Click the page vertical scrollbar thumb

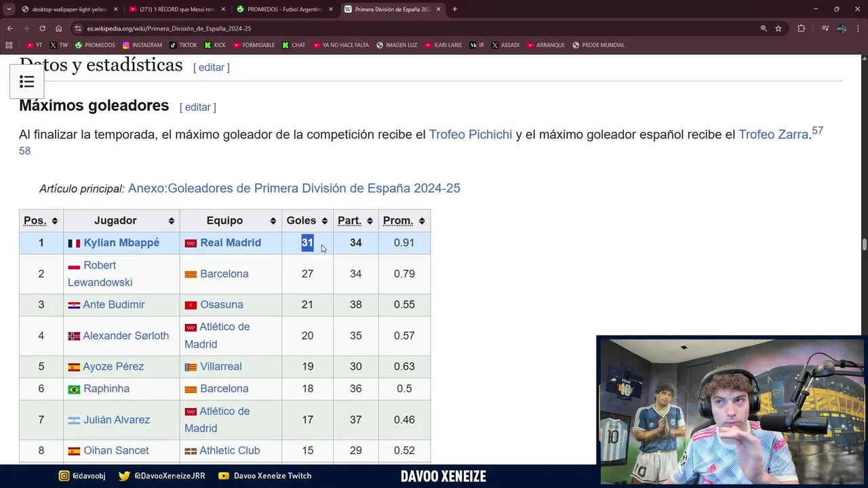(x=864, y=245)
